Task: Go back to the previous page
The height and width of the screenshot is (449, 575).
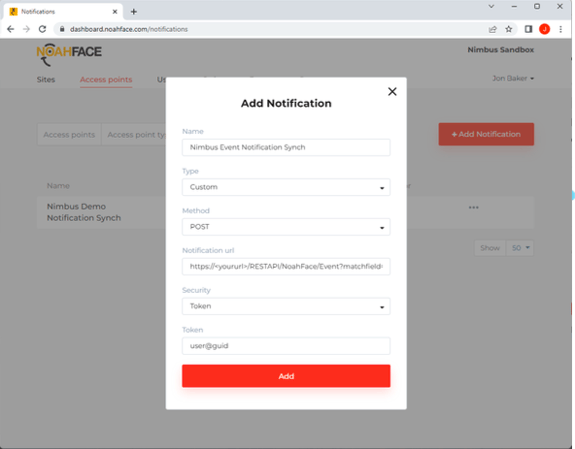Action: pos(11,29)
